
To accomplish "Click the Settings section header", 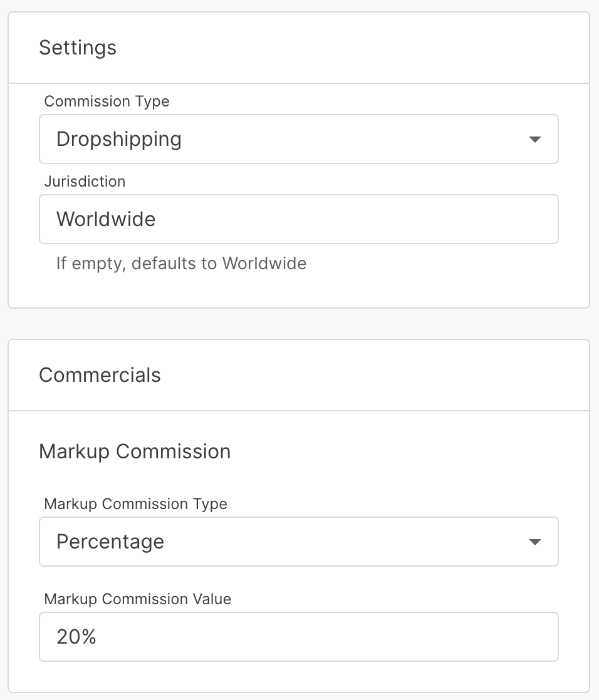I will tap(78, 48).
